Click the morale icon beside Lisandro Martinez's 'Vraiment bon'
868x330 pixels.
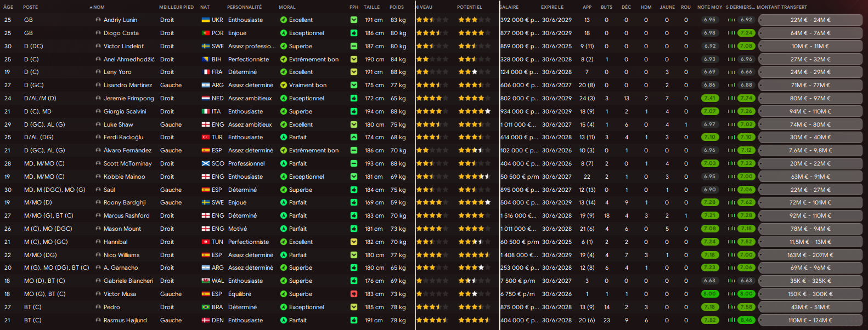pyautogui.click(x=284, y=85)
